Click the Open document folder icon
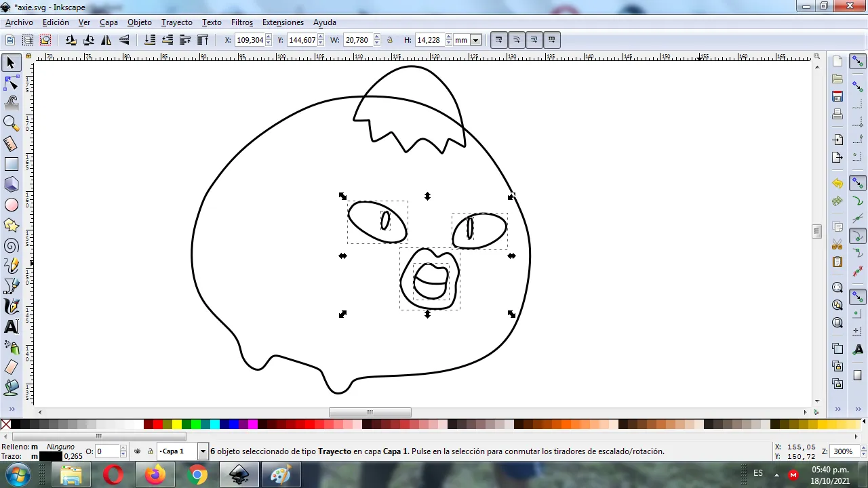Viewport: 868px width, 488px height. tap(837, 79)
